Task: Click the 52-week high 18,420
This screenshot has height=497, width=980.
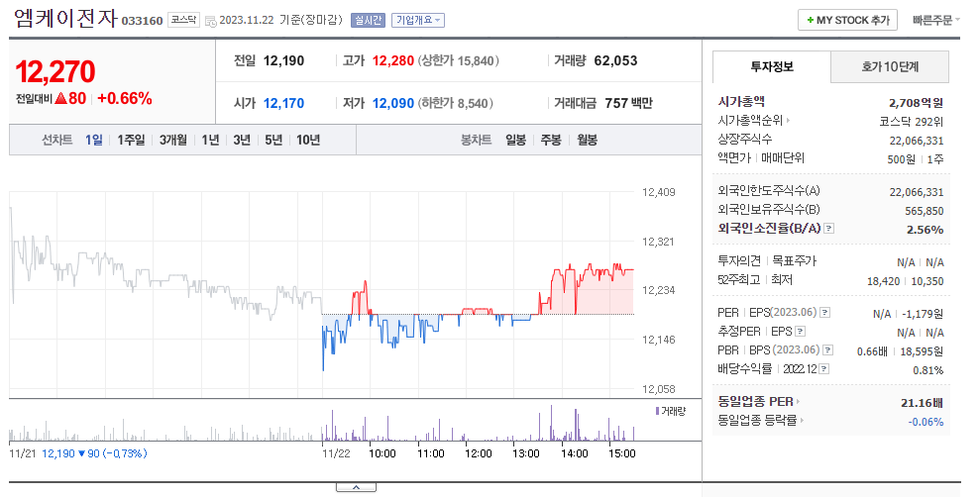Action: [x=883, y=281]
